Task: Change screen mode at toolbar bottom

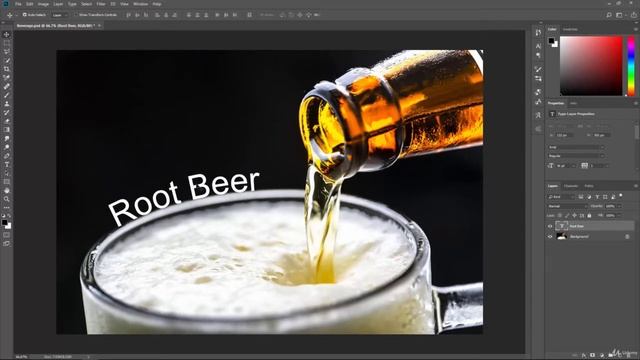Action: (7, 244)
